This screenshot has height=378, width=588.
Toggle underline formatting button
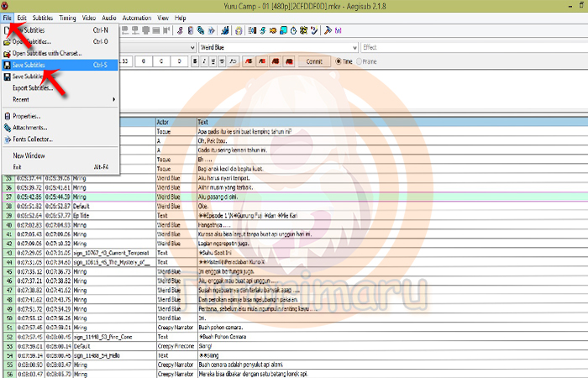(213, 61)
